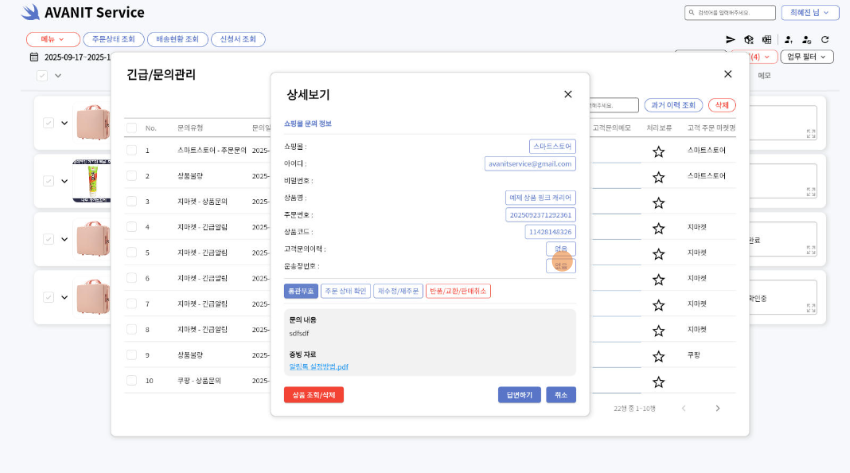Click the refresh icon in top toolbar
This screenshot has height=473, width=850.
coord(825,39)
